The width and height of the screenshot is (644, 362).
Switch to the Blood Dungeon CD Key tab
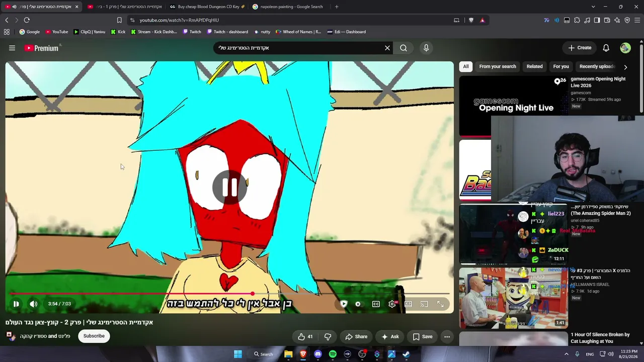[206, 7]
